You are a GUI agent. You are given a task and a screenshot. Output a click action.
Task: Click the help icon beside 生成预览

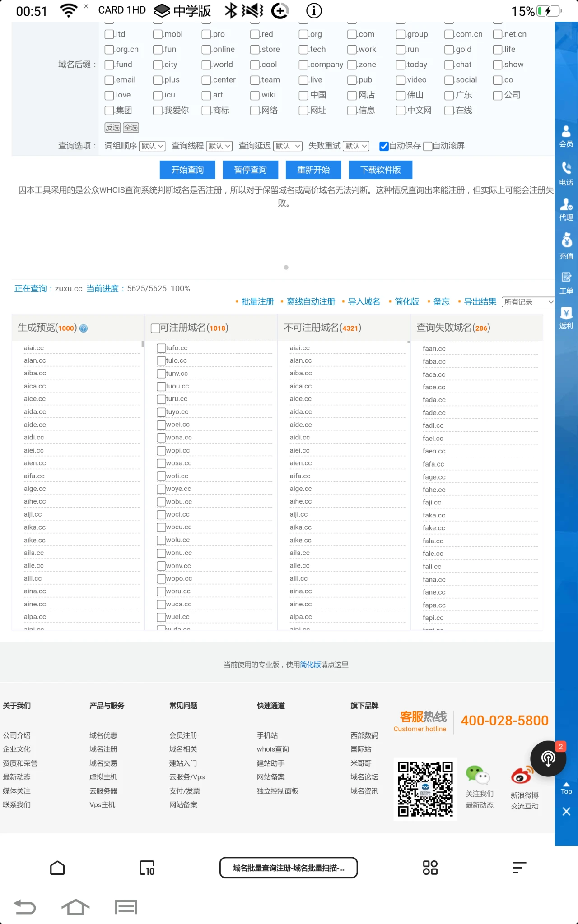(x=84, y=328)
